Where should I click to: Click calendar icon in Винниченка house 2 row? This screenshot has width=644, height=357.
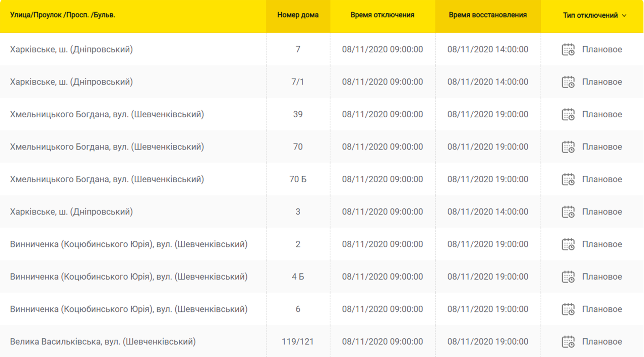pos(568,244)
